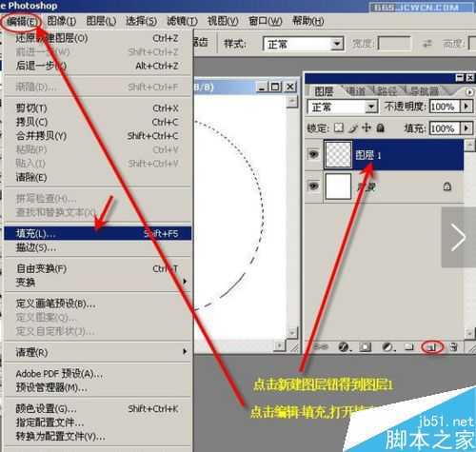Screen dimensions: 476x452
Task: Choose 指定配置文件... menu entry
Action: 98,423
